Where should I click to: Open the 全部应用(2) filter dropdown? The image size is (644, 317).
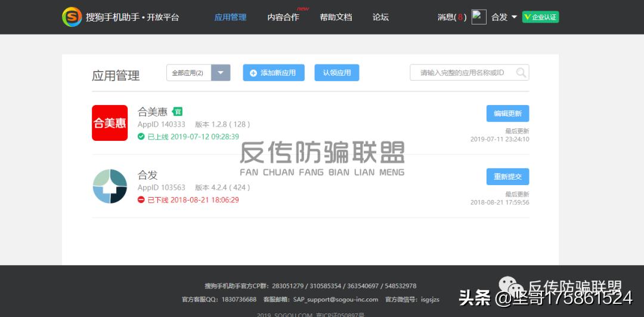(199, 73)
